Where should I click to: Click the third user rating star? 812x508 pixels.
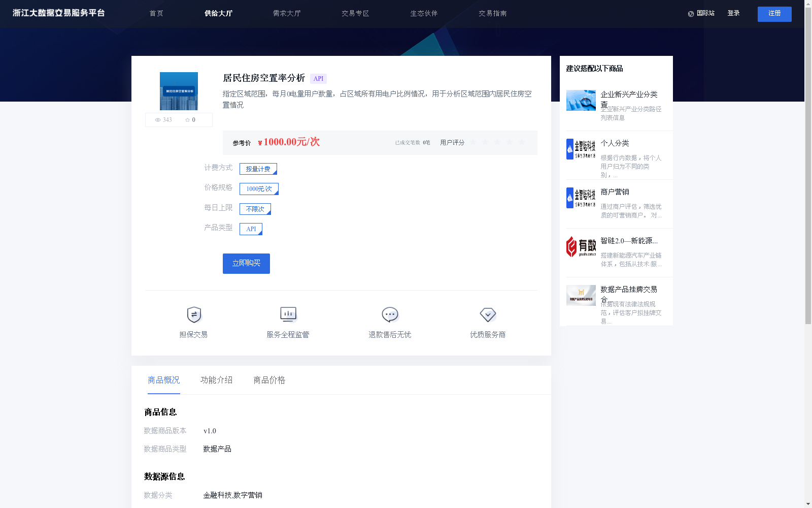[x=497, y=142]
